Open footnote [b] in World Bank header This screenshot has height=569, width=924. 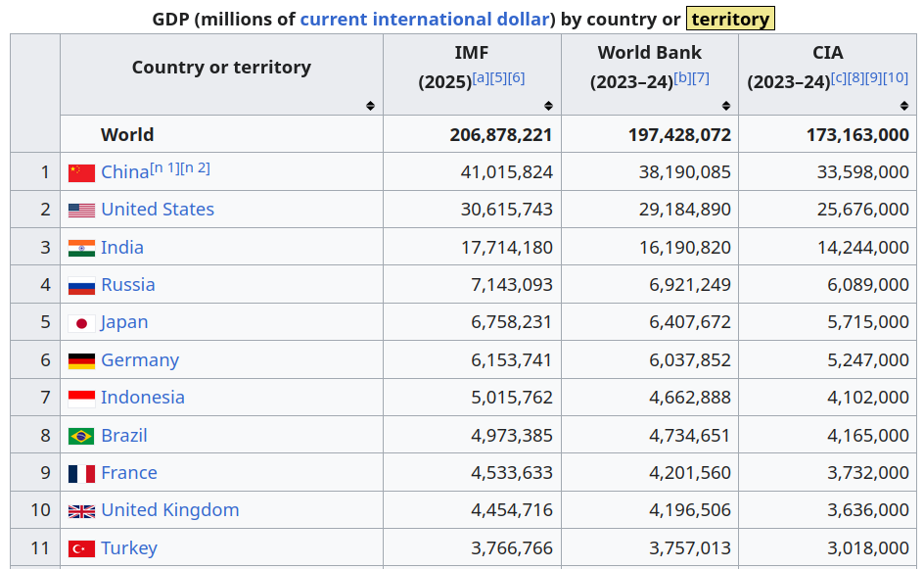point(682,77)
